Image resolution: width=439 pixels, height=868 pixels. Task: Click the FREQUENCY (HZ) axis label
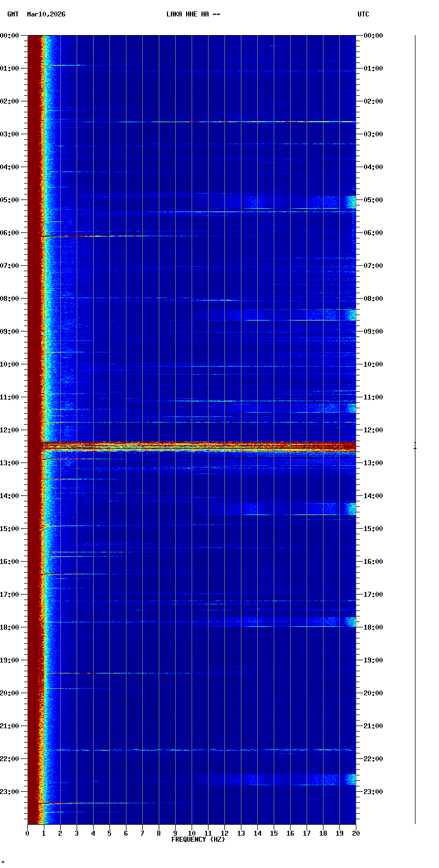point(198,840)
